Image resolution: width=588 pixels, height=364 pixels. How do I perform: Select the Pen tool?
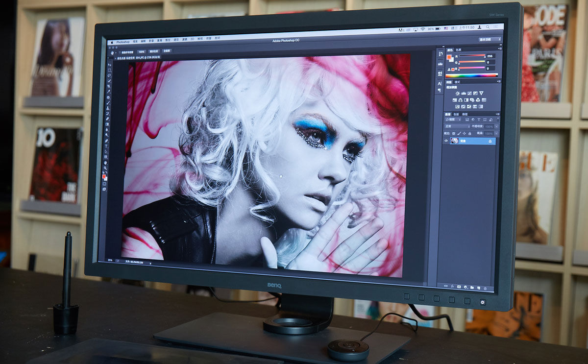click(106, 140)
